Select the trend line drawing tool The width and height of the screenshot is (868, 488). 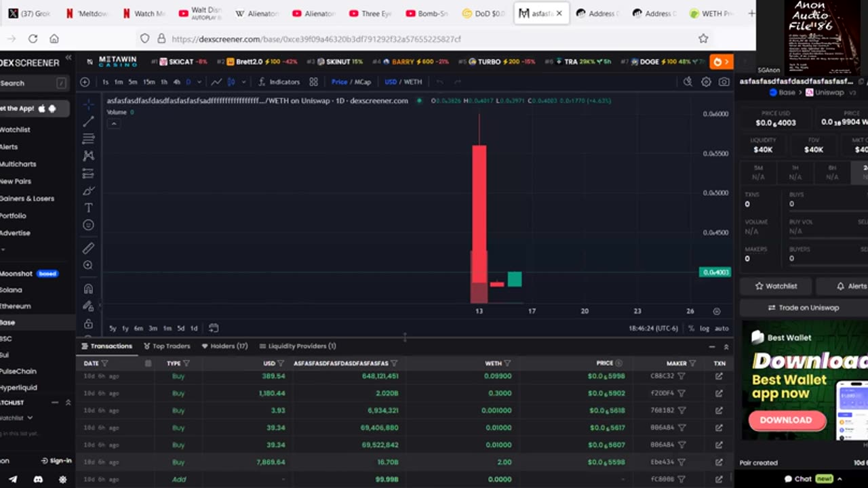88,121
